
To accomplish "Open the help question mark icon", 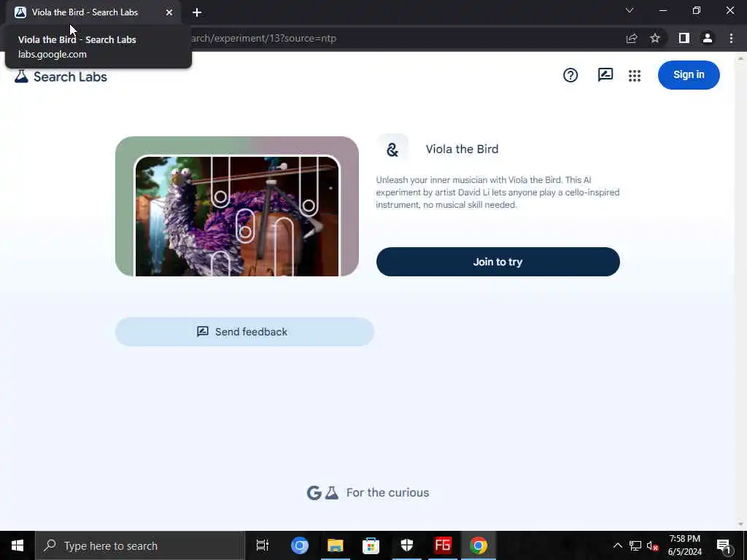I will point(570,75).
